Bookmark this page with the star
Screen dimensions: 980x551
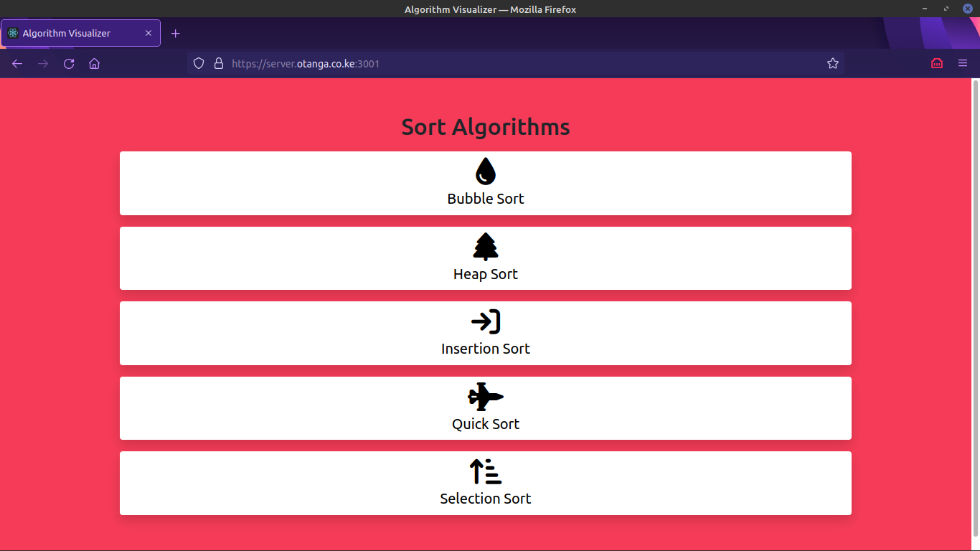pyautogui.click(x=833, y=64)
